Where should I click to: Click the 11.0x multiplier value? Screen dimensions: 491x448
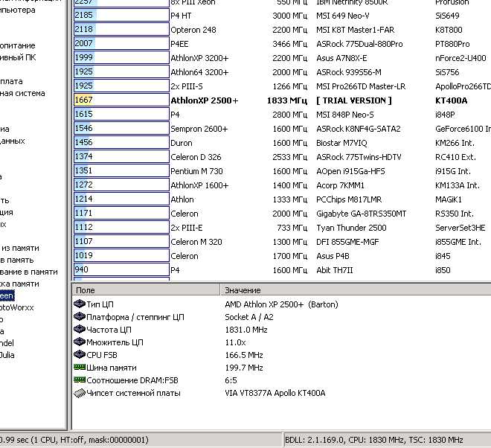pos(235,342)
